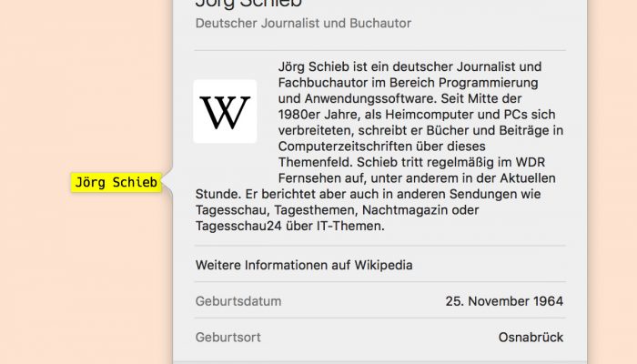
Task: Select the highlighted 'Jörg Schieb' text
Action: [x=116, y=182]
